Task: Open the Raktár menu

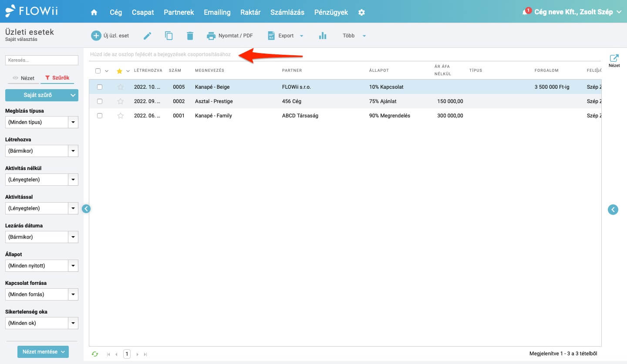Action: click(x=250, y=12)
